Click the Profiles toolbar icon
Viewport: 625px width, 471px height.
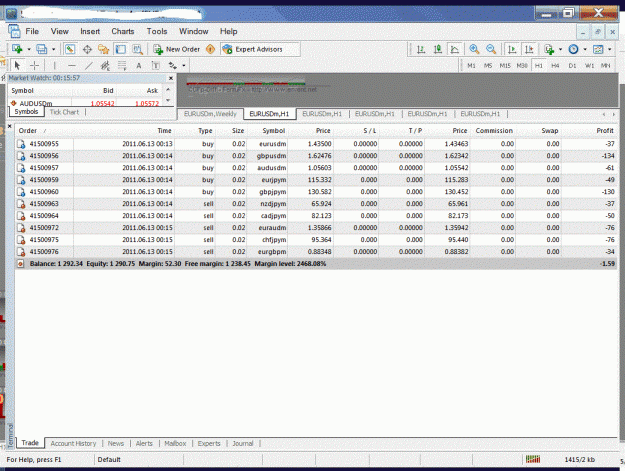pyautogui.click(x=41, y=49)
